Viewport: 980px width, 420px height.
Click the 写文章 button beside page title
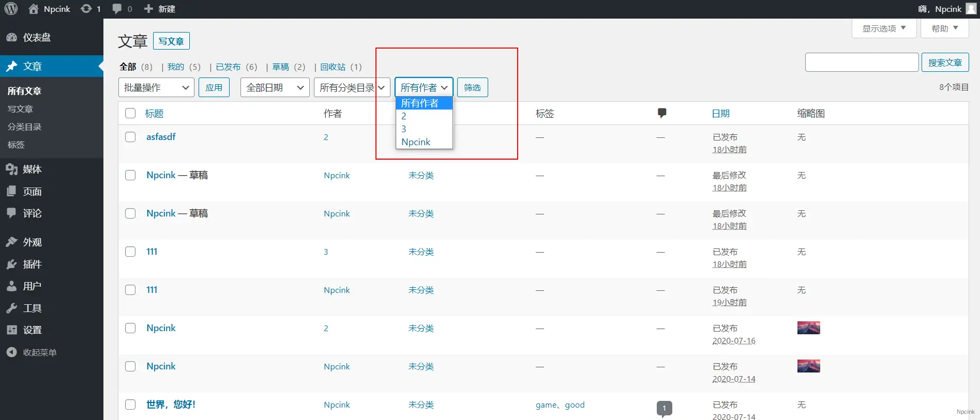pos(171,41)
